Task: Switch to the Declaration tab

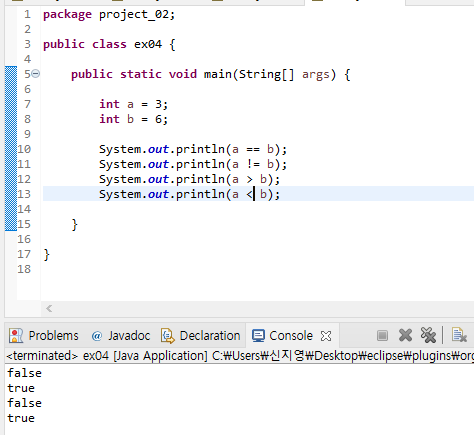Action: pyautogui.click(x=201, y=336)
